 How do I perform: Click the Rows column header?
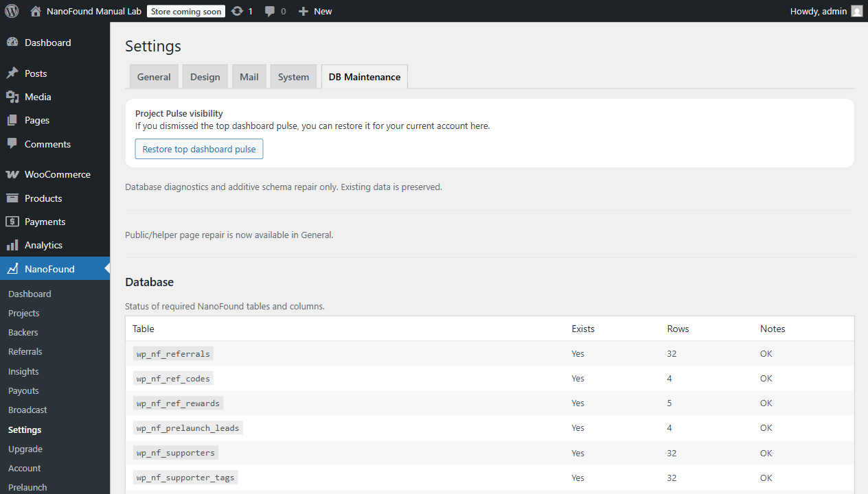[x=678, y=329]
